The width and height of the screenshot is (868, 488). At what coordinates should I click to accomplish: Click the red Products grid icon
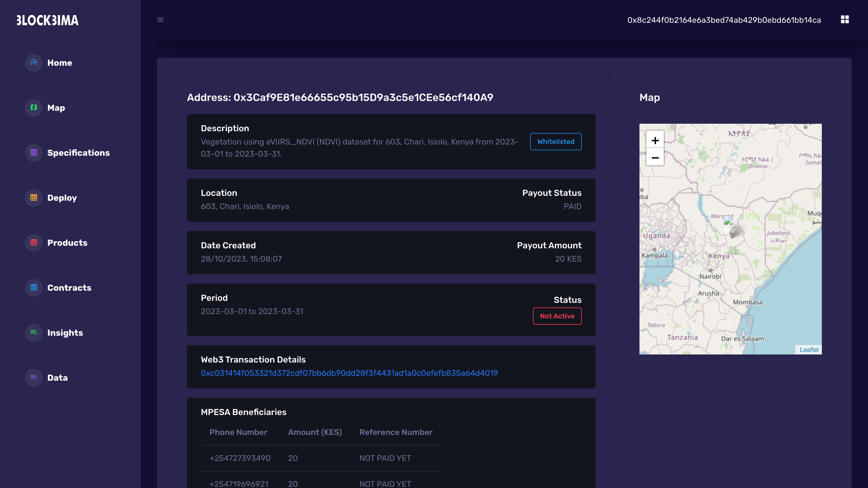coord(34,243)
